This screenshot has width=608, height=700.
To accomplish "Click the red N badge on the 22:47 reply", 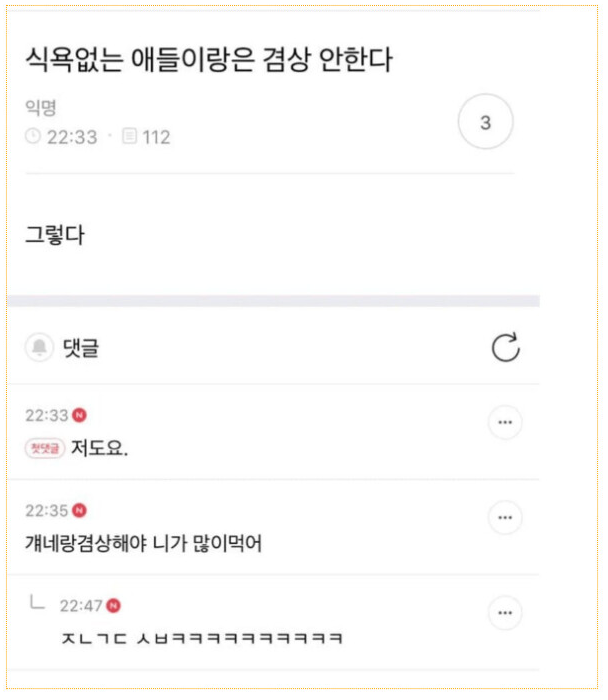I will 114,605.
